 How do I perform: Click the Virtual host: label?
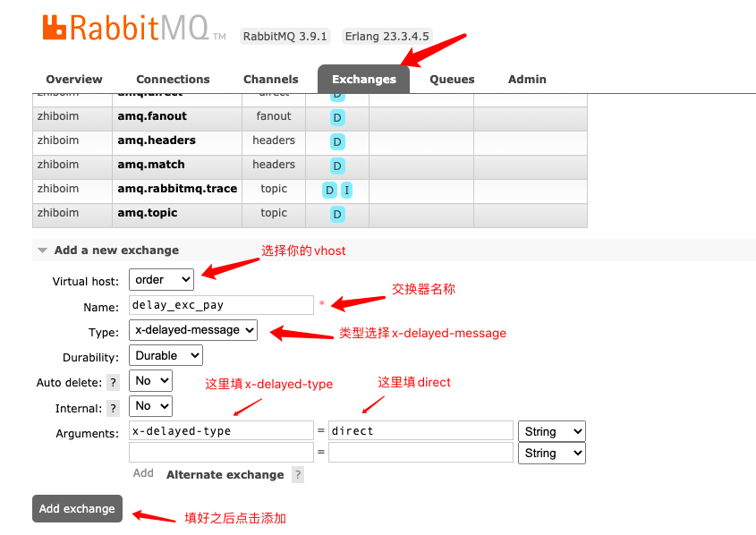click(x=85, y=282)
